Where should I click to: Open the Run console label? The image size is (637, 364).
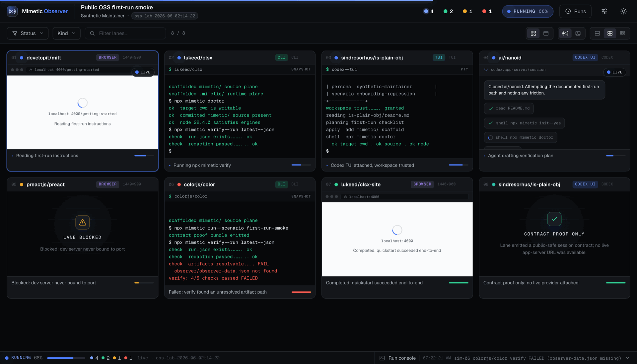pyautogui.click(x=402, y=358)
